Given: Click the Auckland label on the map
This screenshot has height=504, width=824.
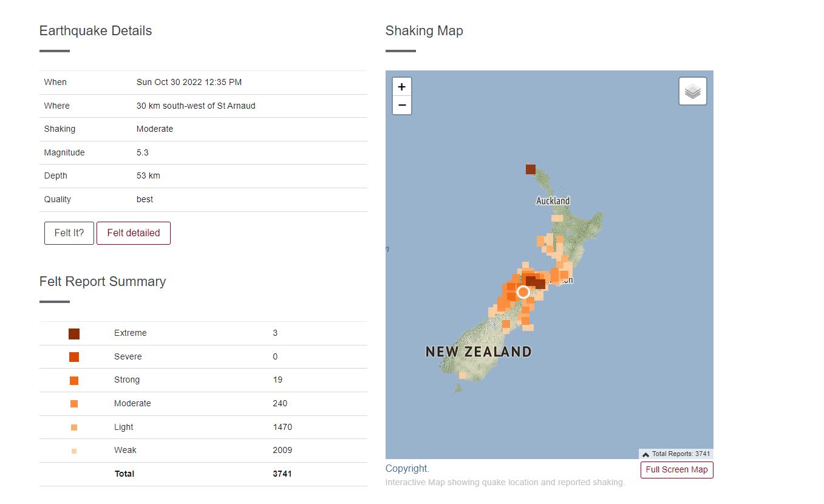Looking at the screenshot, I should click(x=553, y=201).
